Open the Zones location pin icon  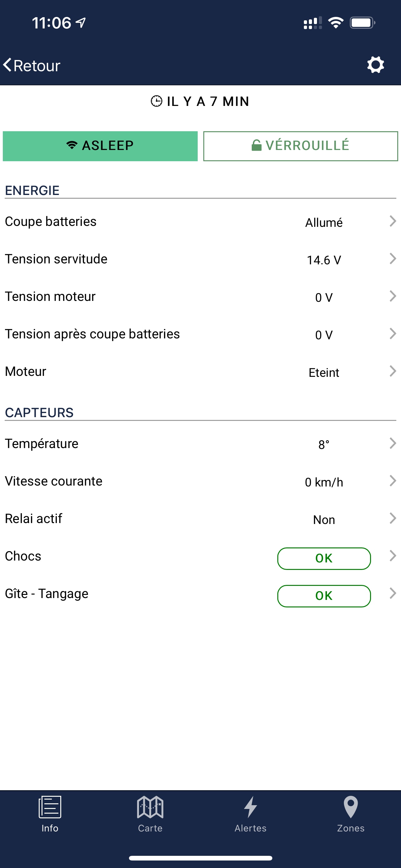click(350, 807)
